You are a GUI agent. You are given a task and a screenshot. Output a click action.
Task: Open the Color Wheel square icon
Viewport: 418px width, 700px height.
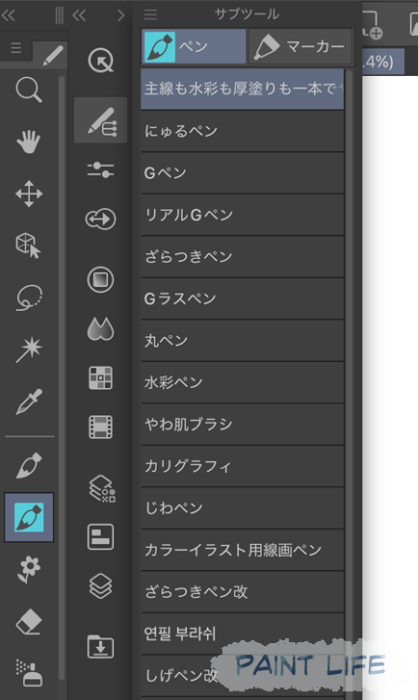pyautogui.click(x=100, y=279)
